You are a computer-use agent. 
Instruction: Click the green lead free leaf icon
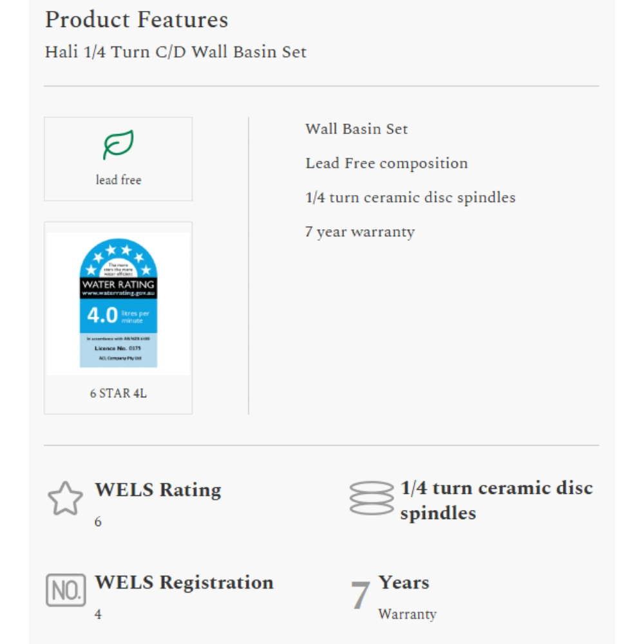coord(118,145)
